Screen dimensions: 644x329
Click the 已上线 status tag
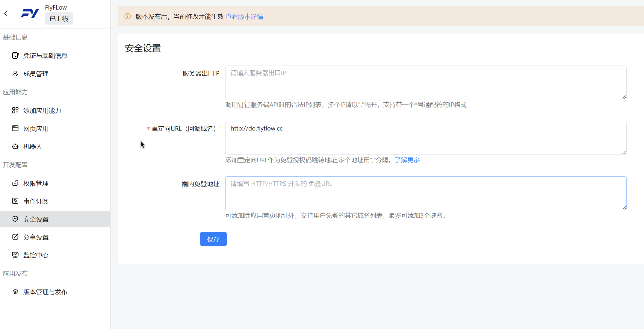[59, 19]
